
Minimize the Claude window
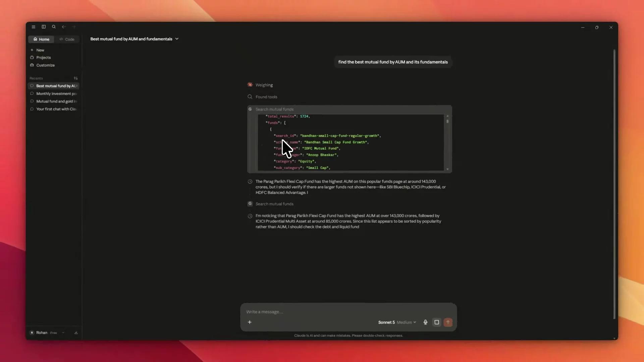pos(583,27)
